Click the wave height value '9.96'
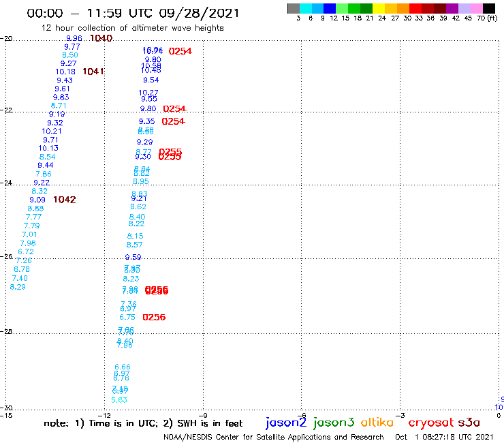The height and width of the screenshot is (443, 504). pyautogui.click(x=74, y=38)
